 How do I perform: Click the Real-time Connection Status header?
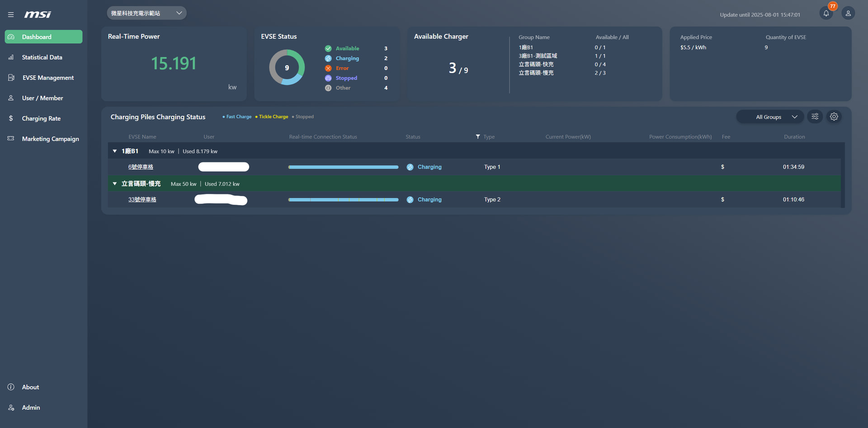point(323,137)
